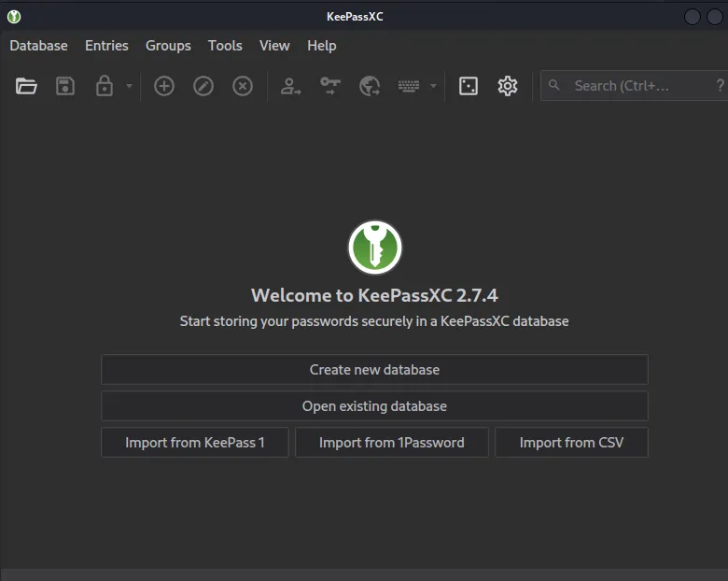Click Import from CSV button
Image resolution: width=728 pixels, height=581 pixels.
(571, 443)
